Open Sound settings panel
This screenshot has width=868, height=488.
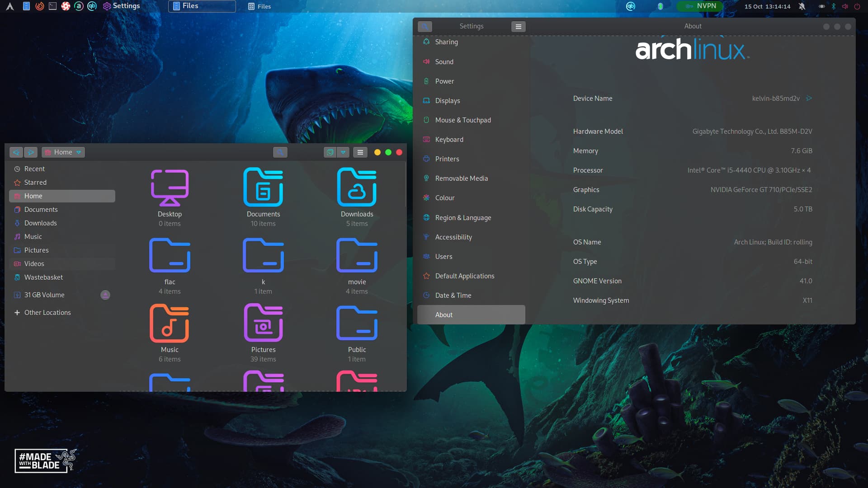[471, 62]
